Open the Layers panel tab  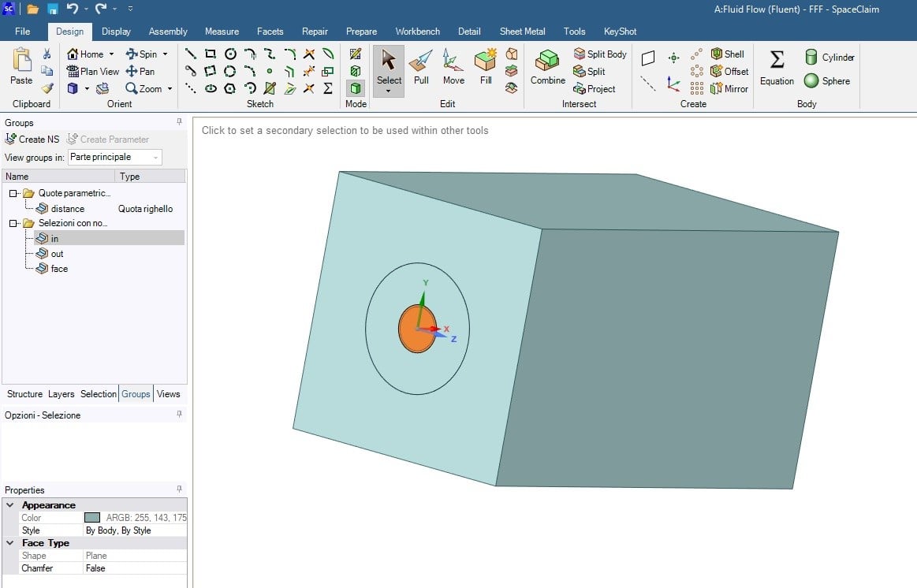click(x=61, y=394)
